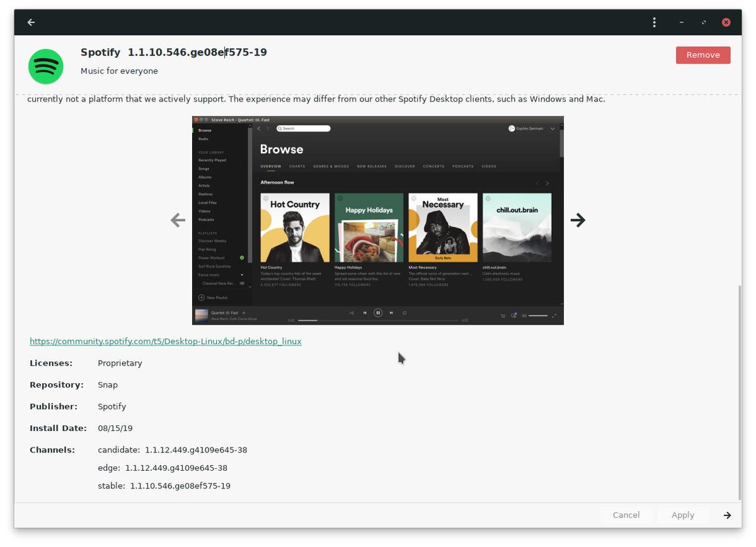This screenshot has height=547, width=756.
Task: Open the three-dot header menu
Action: click(655, 22)
